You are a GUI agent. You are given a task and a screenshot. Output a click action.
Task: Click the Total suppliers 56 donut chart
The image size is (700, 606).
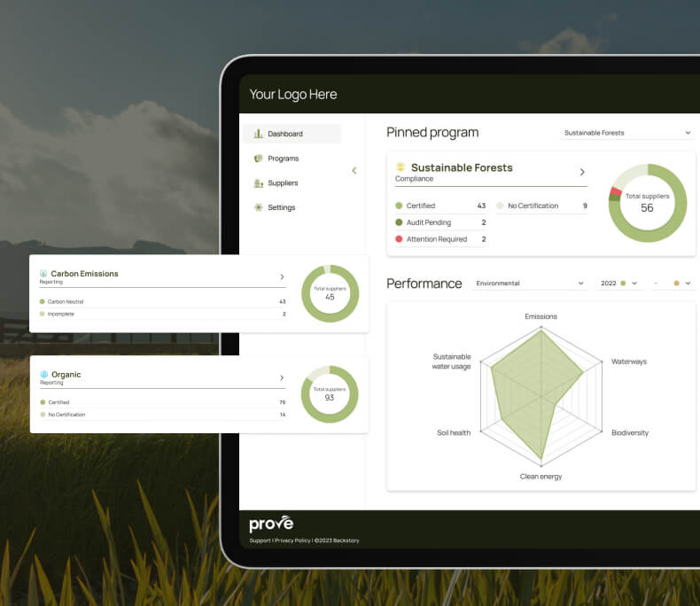coord(647,203)
